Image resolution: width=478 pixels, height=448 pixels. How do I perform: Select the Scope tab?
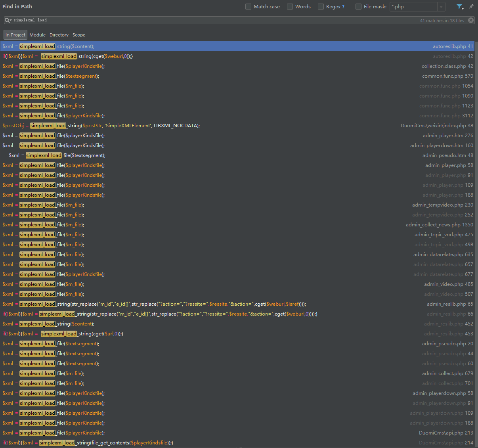[x=78, y=35]
